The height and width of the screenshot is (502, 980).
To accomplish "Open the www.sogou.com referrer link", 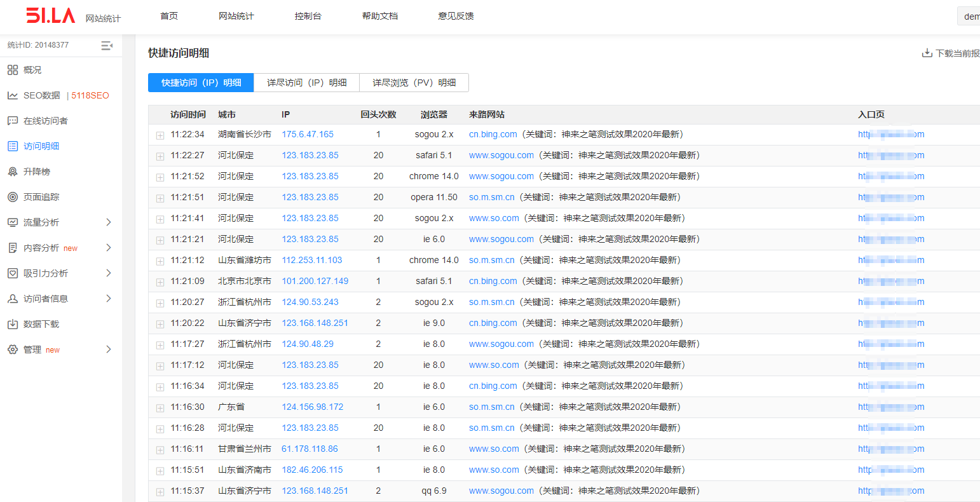I will click(x=501, y=155).
